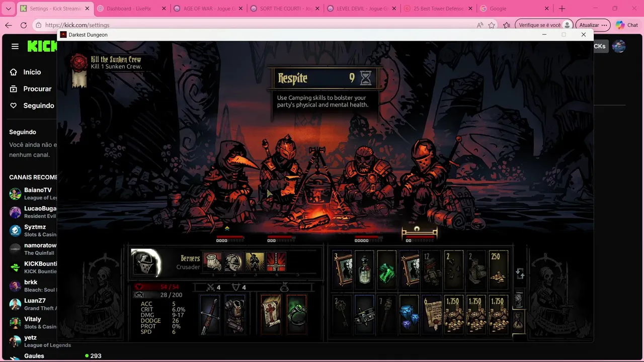Image resolution: width=644 pixels, height=362 pixels.
Task: Open brkk recommended channel
Action: click(32, 286)
